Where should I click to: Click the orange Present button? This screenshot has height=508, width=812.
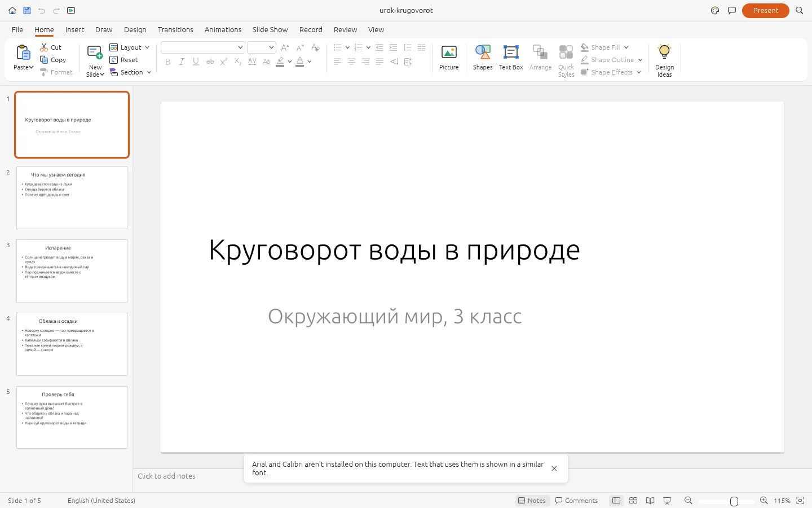point(766,11)
